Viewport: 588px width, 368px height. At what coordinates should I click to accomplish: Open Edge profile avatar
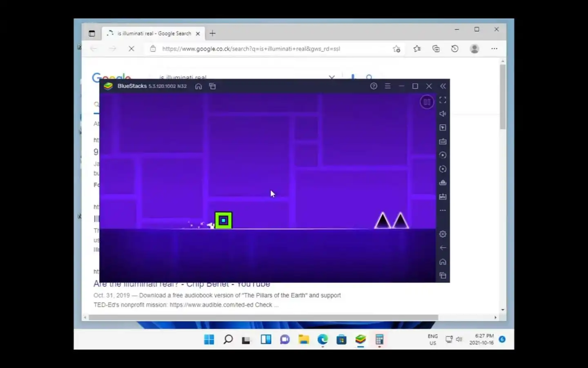click(474, 49)
